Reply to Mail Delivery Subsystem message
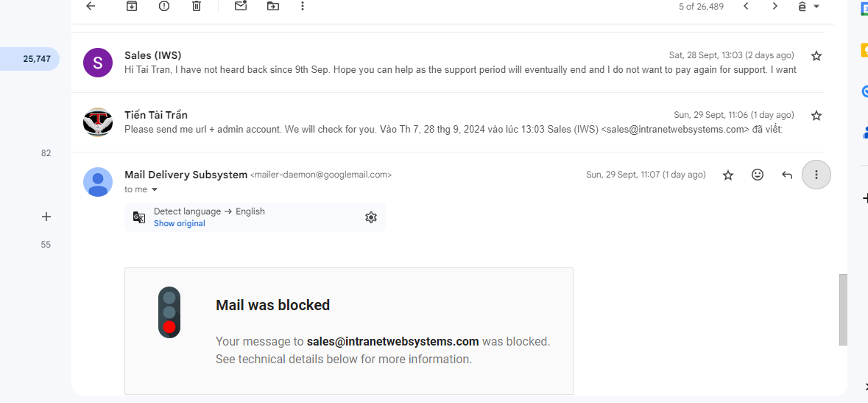 [786, 175]
